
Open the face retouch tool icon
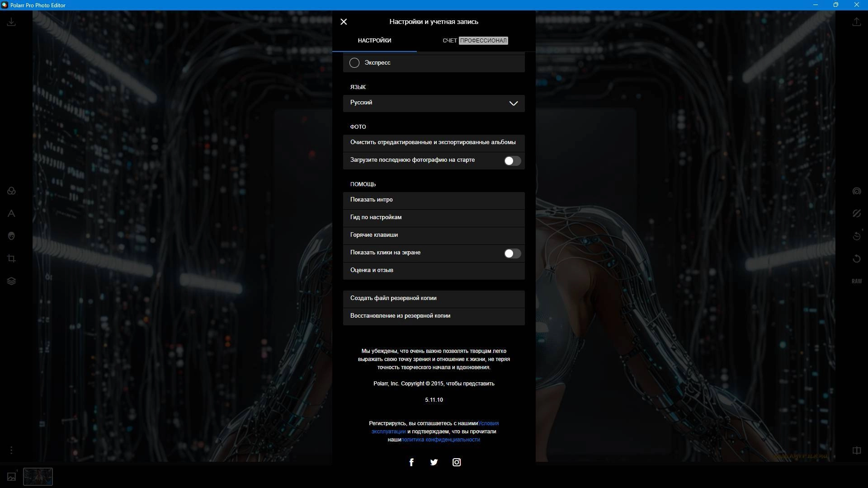point(11,236)
